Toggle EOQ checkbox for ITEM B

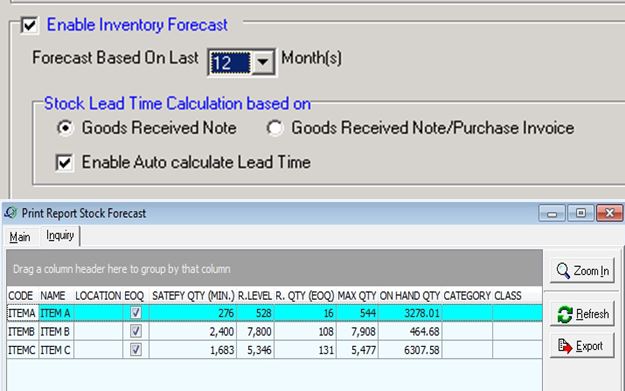(x=136, y=331)
